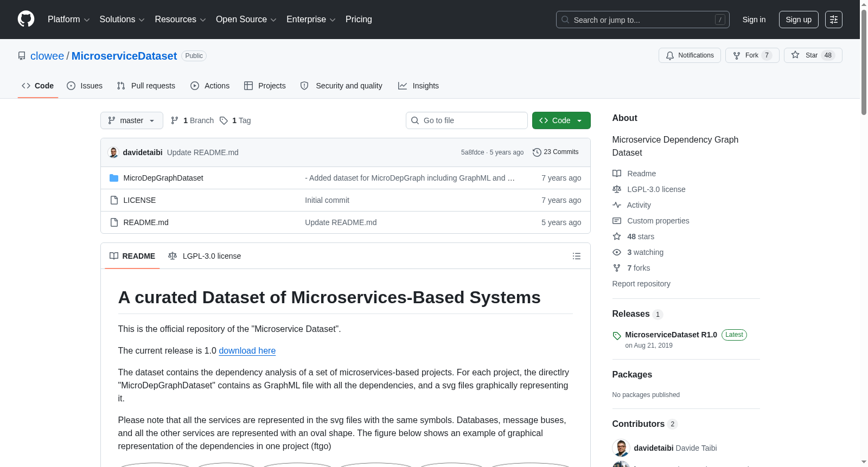
Task: Open the README.md file
Action: (x=146, y=222)
